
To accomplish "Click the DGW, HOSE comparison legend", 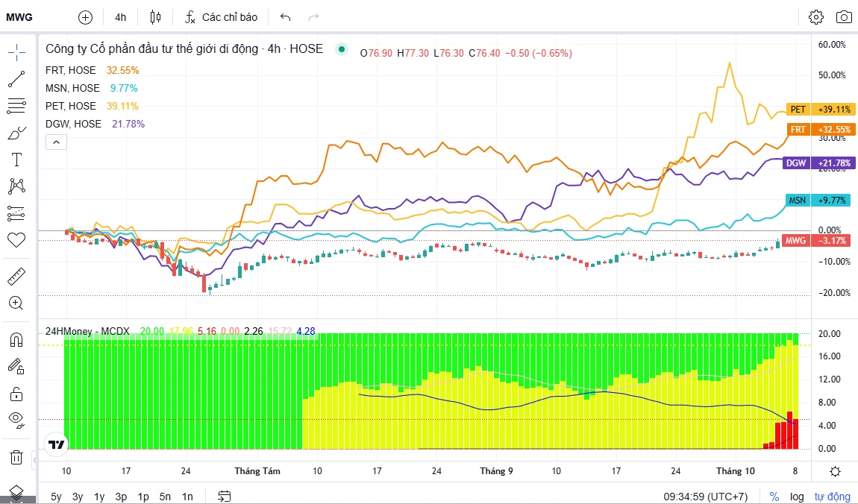I will pos(73,124).
